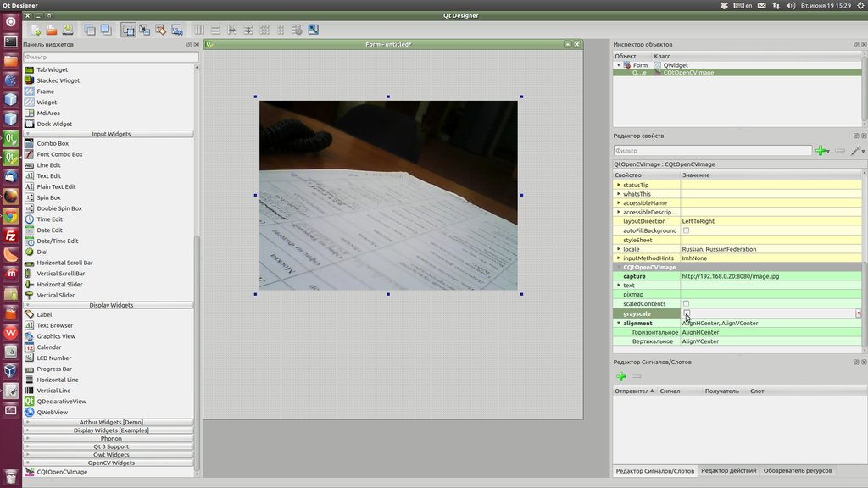Select Form in the object inspector tree
This screenshot has height=488, width=868.
[640, 65]
